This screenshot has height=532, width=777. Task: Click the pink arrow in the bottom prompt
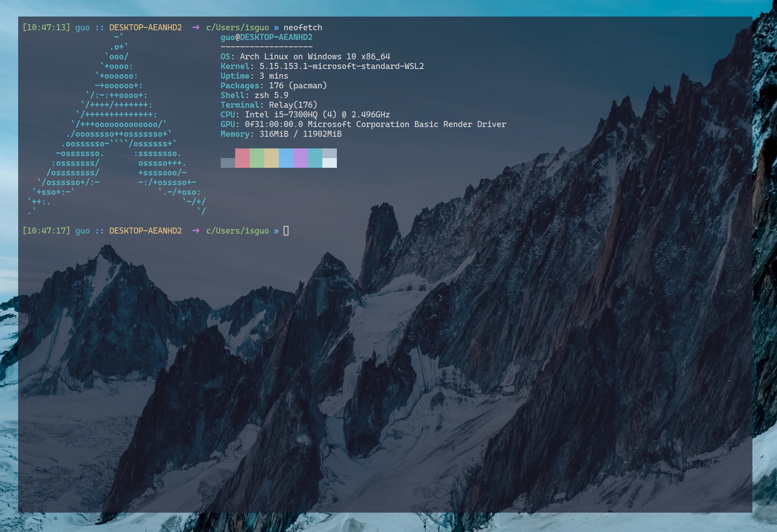(x=196, y=231)
